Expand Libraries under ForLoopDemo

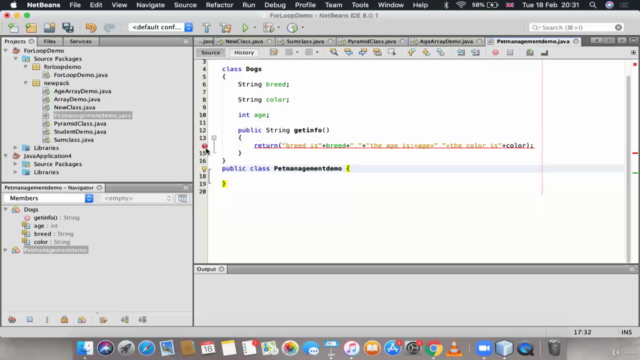tap(16, 148)
